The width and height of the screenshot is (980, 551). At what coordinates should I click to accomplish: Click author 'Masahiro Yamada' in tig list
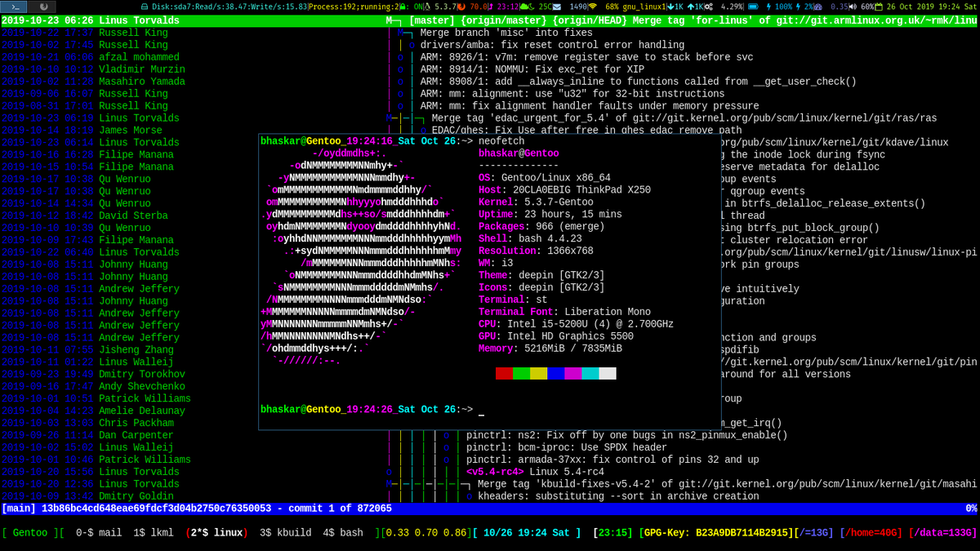point(142,82)
